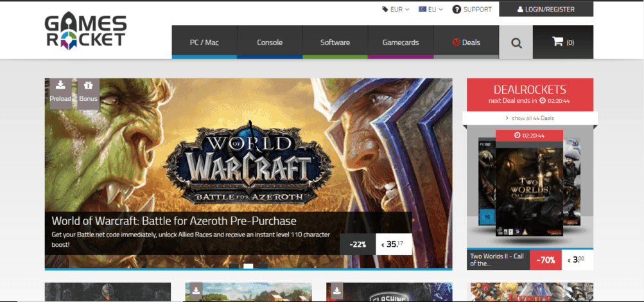Click the left background box cover in deals
The image size is (644, 302).
[x=487, y=182]
